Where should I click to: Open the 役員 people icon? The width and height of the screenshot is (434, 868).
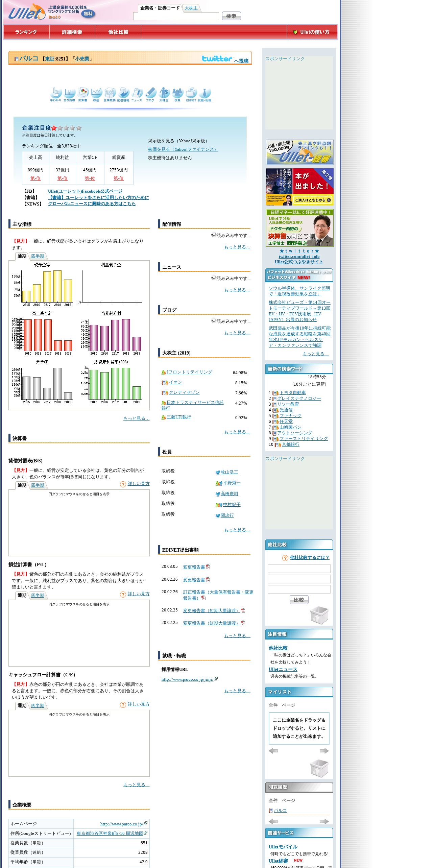point(177,94)
